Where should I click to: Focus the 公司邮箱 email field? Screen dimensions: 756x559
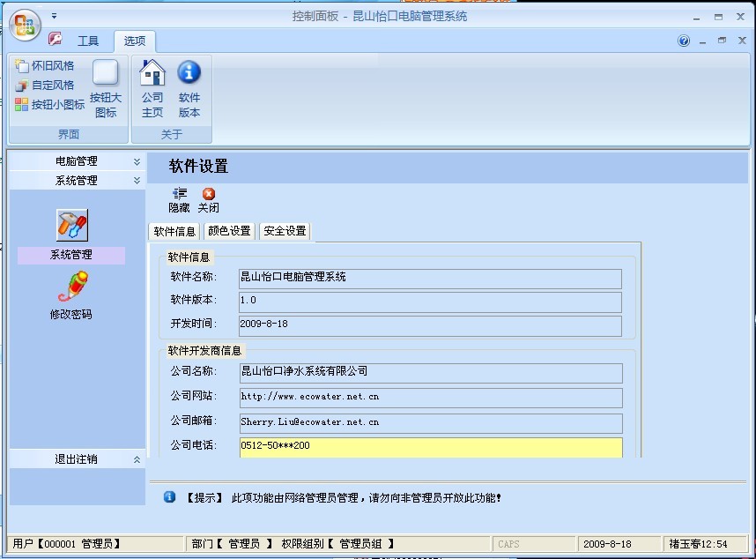tap(431, 423)
